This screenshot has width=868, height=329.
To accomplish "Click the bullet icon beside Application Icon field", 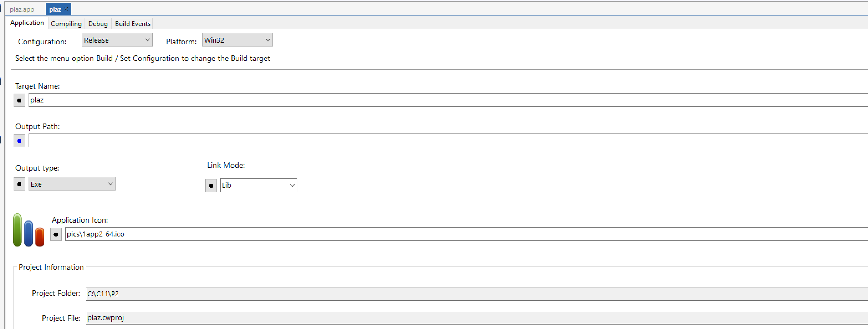I will pyautogui.click(x=56, y=234).
